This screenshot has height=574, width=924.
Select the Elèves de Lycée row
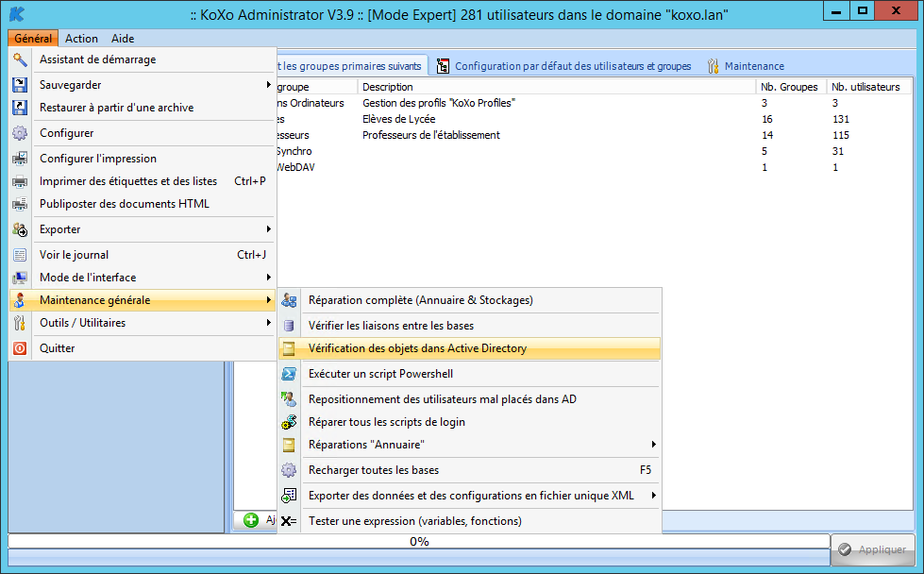(x=594, y=119)
